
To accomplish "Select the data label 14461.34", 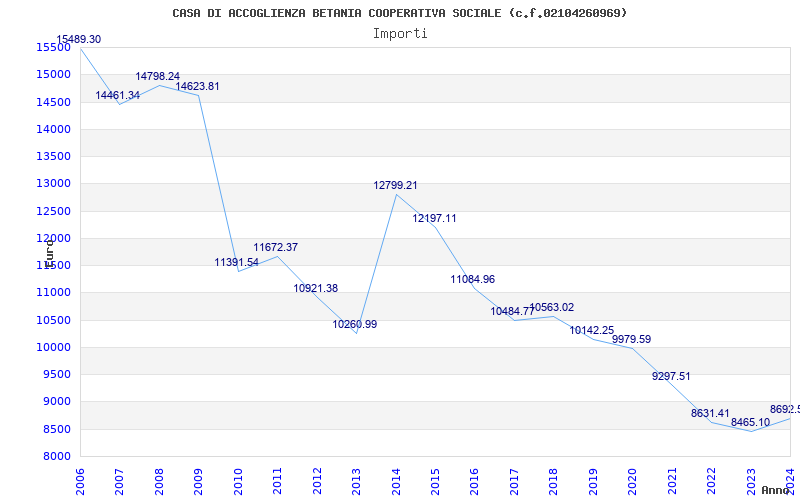I will click(117, 95).
